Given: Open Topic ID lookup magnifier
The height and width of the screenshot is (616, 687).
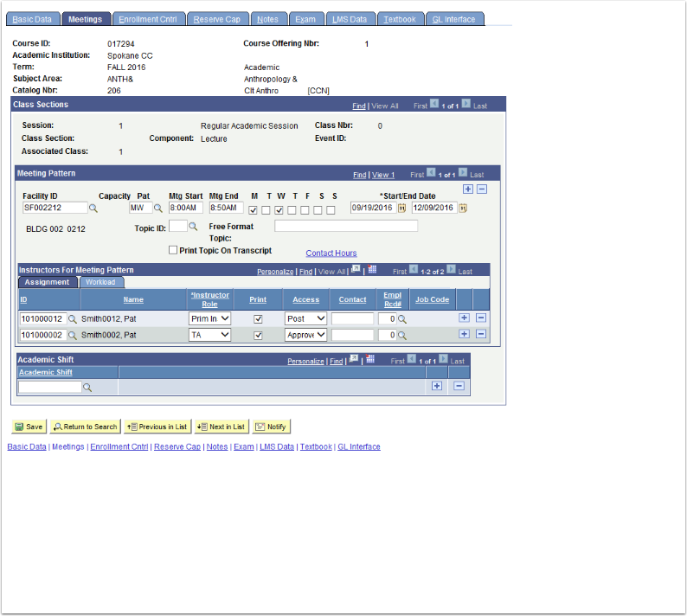Looking at the screenshot, I should pos(193,227).
